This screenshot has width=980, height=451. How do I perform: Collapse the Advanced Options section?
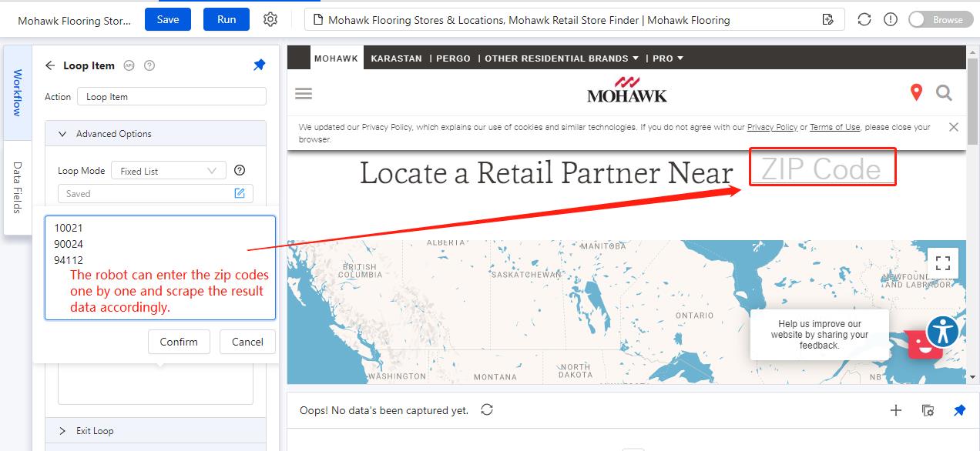[x=156, y=133]
